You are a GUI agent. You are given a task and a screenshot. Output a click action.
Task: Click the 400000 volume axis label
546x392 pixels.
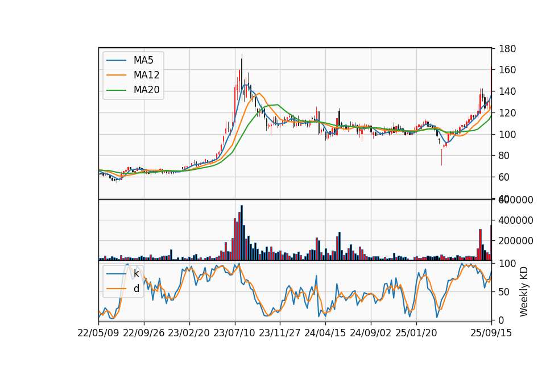[x=516, y=220]
